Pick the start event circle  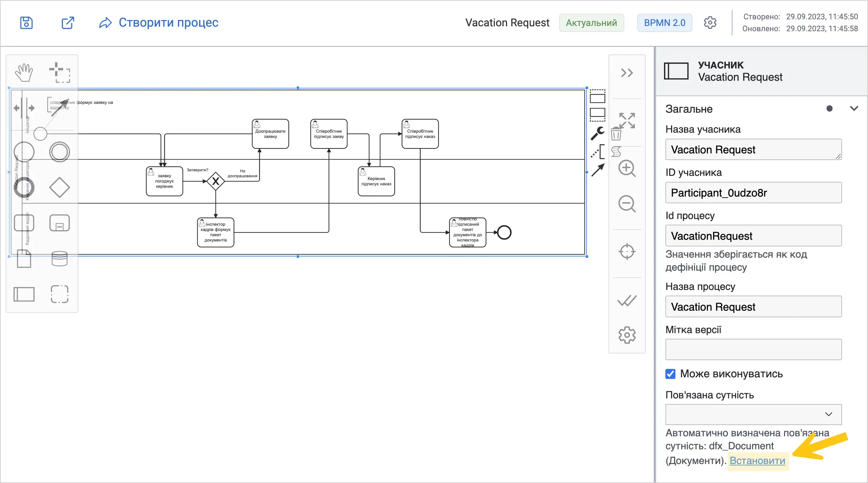click(x=24, y=152)
